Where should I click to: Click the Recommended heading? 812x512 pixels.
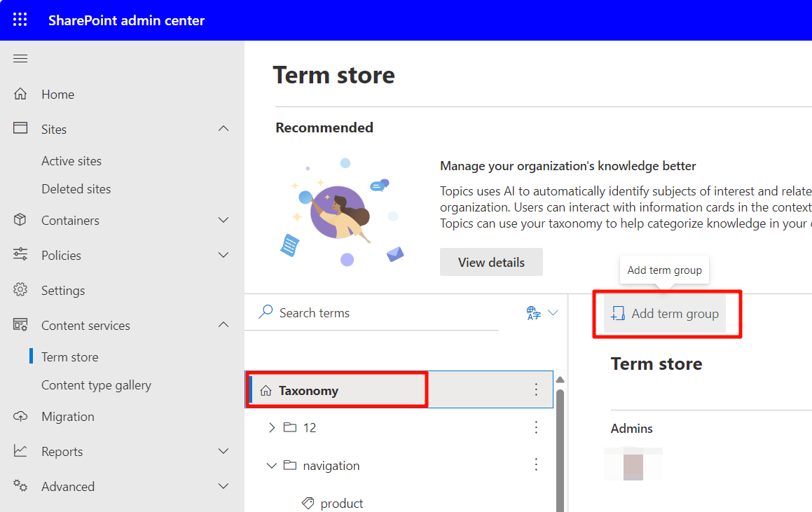point(324,127)
